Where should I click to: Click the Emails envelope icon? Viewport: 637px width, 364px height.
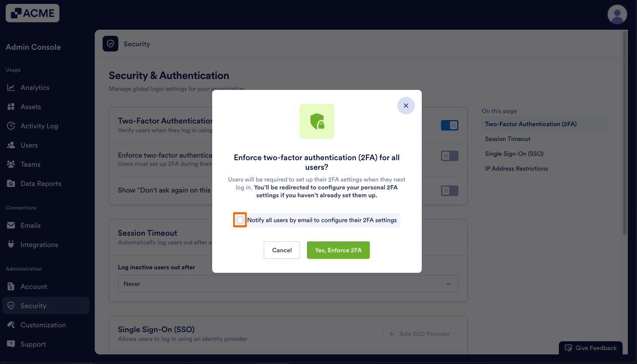tap(11, 225)
